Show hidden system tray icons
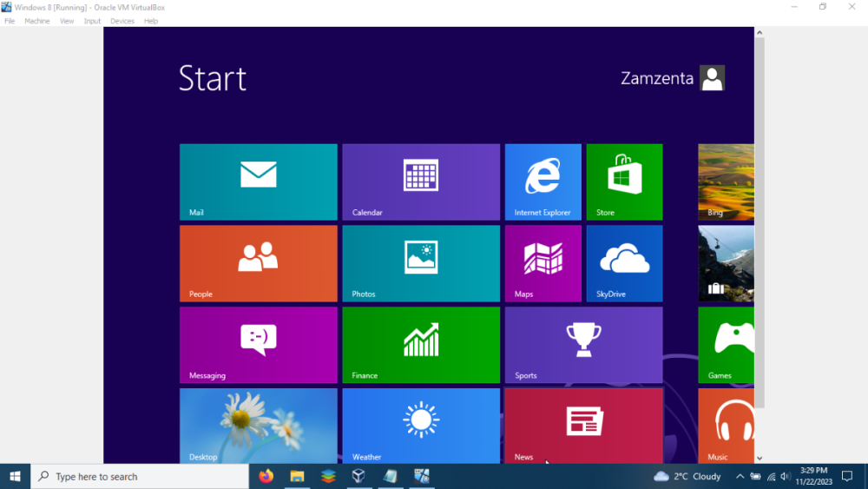This screenshot has width=868, height=489. click(740, 476)
